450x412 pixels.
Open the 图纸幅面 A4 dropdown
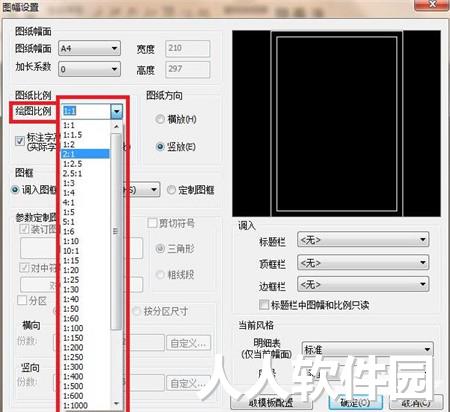(x=89, y=49)
